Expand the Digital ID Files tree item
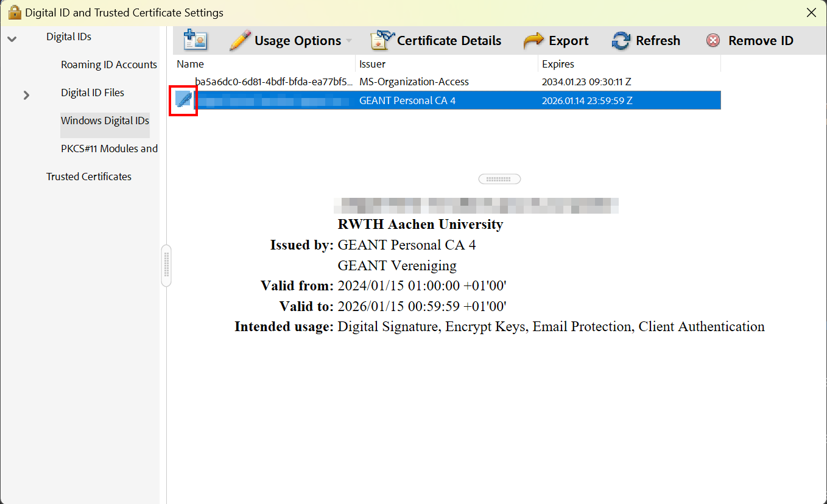Viewport: 827px width, 504px height. pos(26,95)
